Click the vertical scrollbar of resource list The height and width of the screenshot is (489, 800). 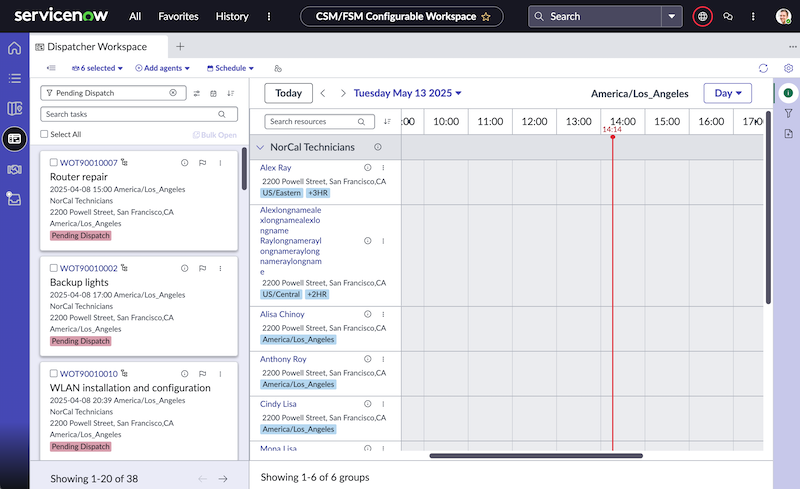768,207
